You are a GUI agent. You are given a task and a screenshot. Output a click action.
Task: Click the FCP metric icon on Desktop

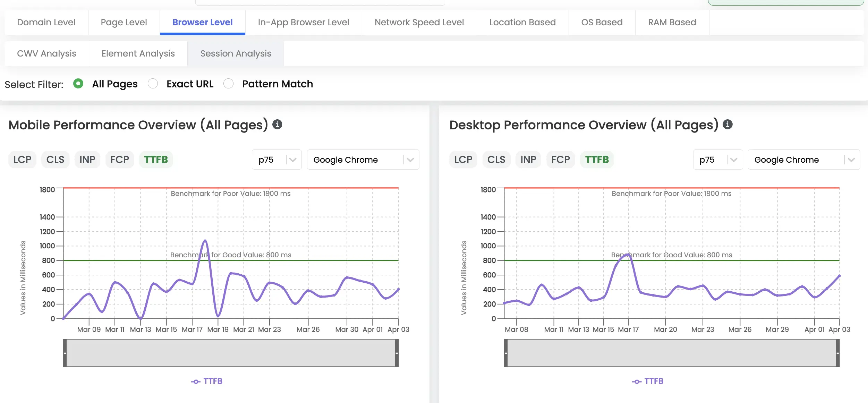560,160
